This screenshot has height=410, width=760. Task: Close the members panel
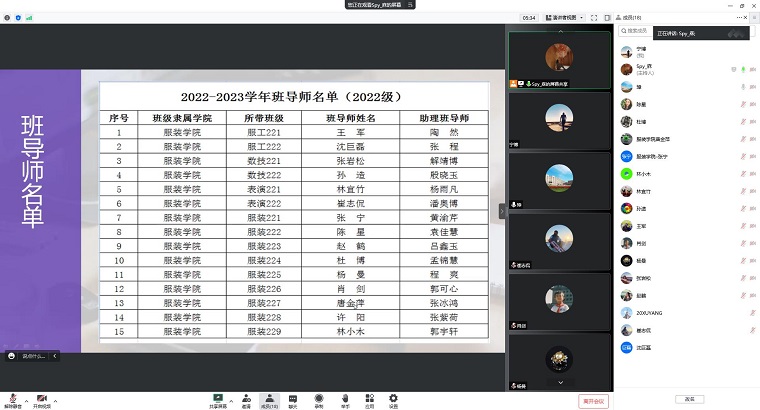(x=745, y=17)
